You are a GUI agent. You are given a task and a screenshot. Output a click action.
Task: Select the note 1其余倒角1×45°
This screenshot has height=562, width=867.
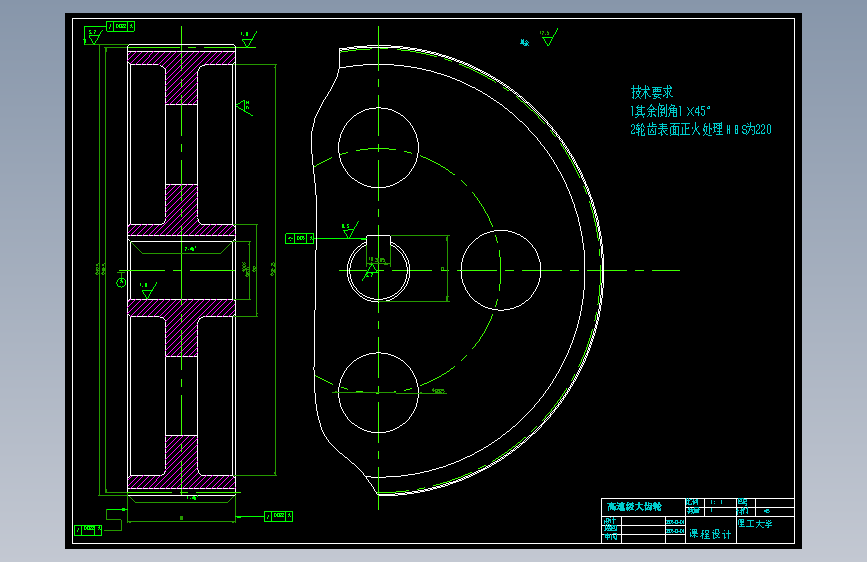coord(670,111)
